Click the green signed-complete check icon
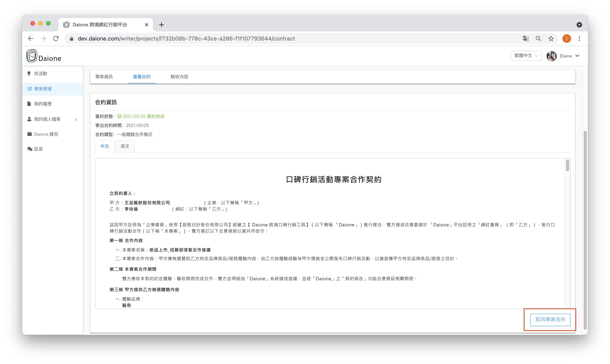The height and width of the screenshot is (364, 610). click(119, 117)
